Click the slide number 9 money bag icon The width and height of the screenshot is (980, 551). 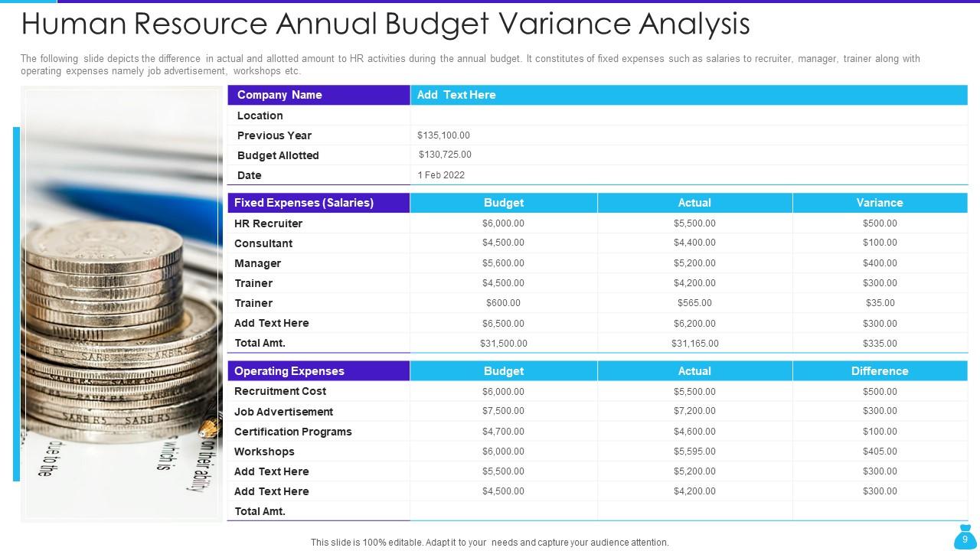964,537
